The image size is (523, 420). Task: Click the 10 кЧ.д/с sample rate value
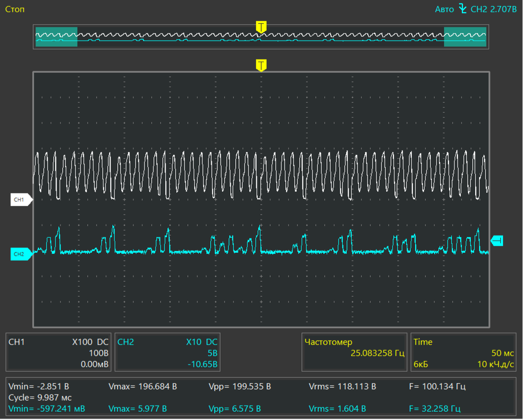[496, 364]
